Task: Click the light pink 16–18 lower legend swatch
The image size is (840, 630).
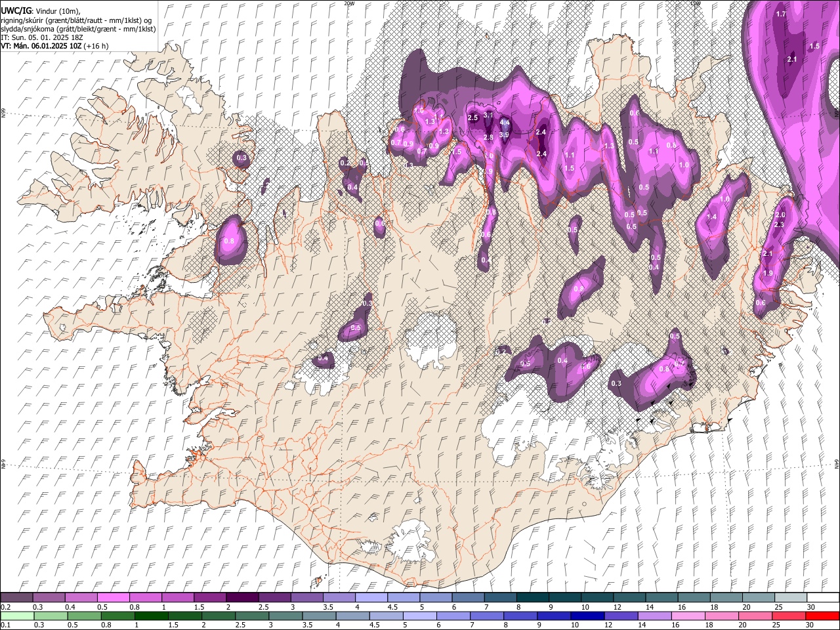Action: 688,616
